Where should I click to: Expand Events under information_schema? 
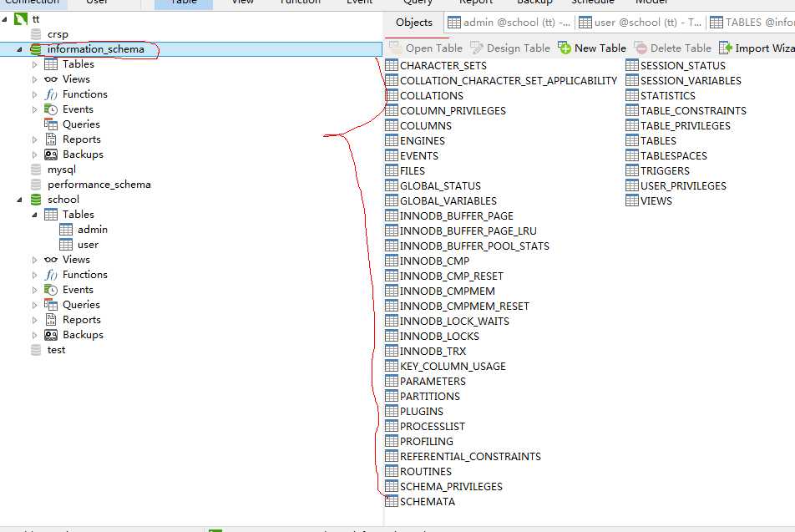tap(34, 109)
